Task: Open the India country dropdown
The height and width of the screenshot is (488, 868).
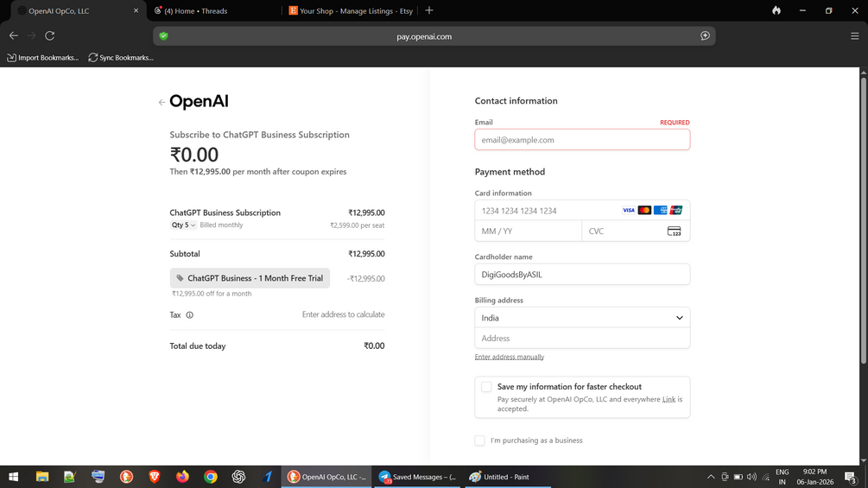Action: pyautogui.click(x=582, y=318)
